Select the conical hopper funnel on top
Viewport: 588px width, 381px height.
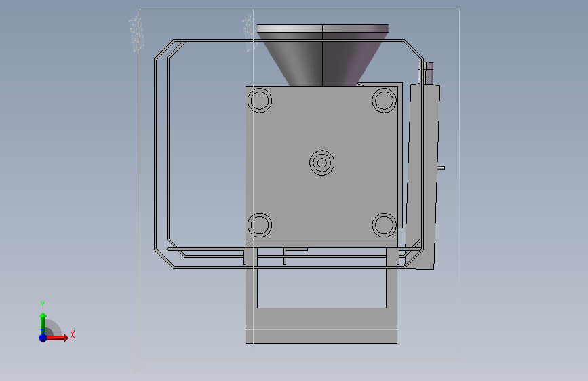pos(323,55)
